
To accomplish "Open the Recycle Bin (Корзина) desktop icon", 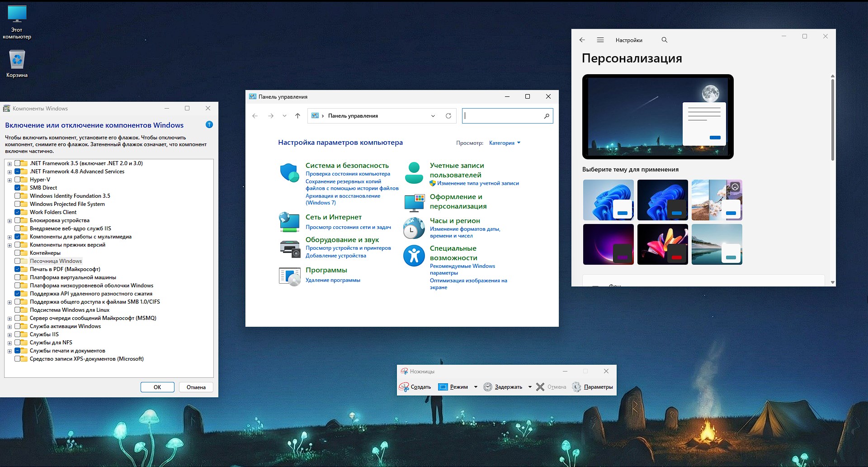I will 17,60.
